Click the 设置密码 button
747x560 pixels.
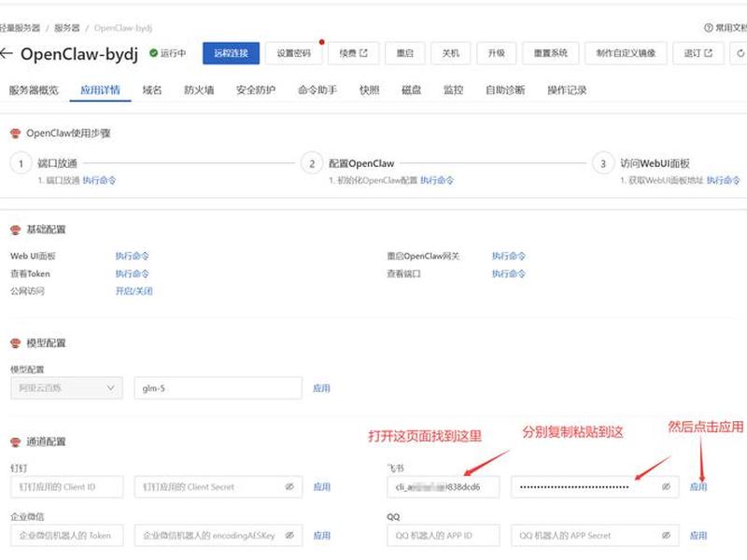293,53
